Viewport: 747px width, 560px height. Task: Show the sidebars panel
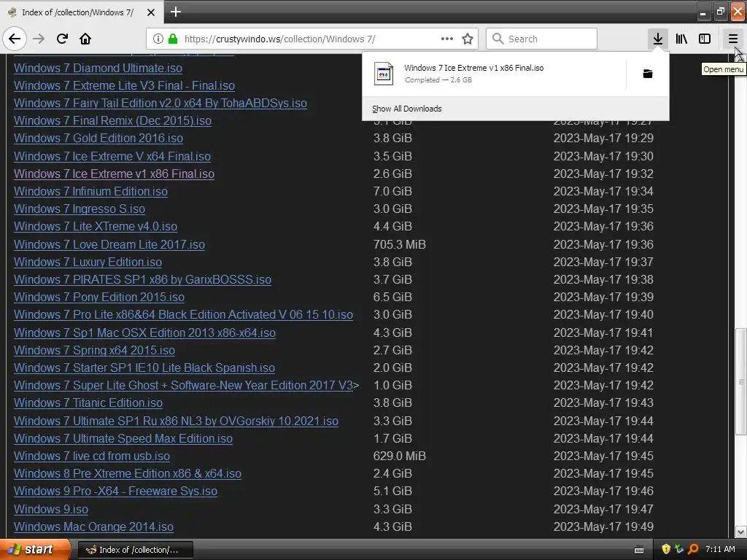(705, 39)
